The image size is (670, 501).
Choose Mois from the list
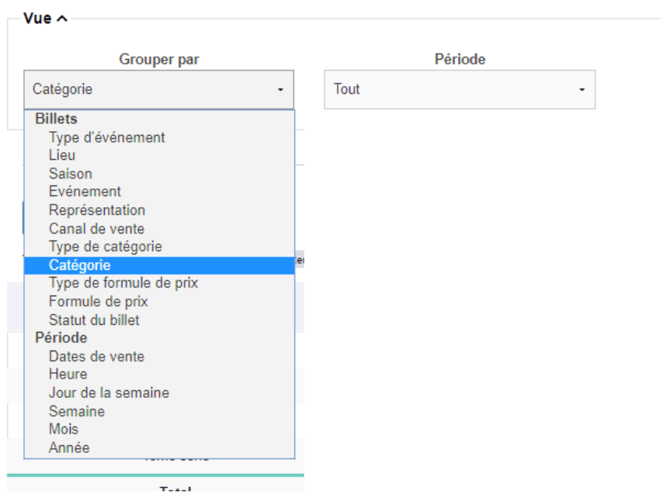pos(63,429)
